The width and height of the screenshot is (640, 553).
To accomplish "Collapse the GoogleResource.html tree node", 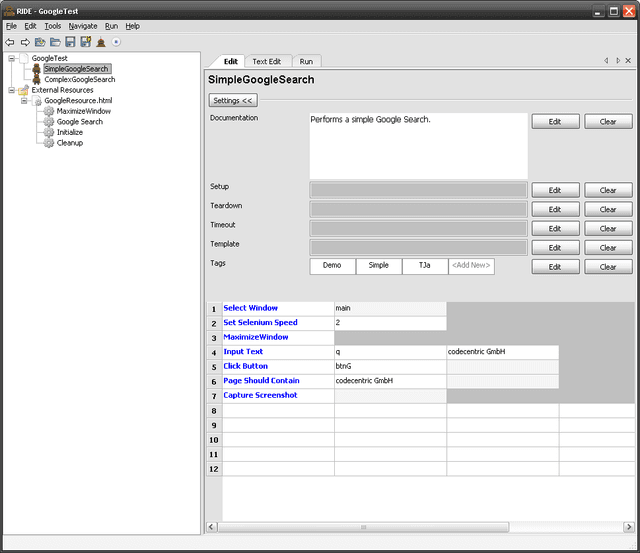I will [x=24, y=101].
